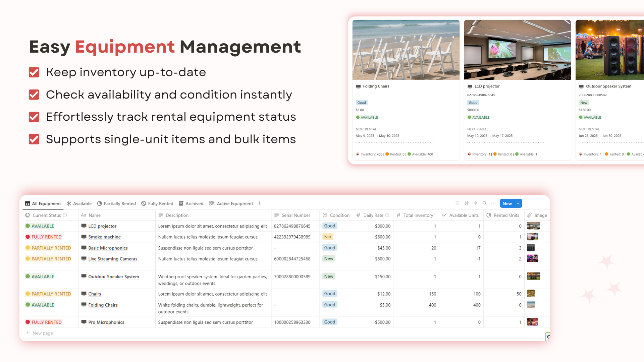Expand the New button dropdown arrow
The image size is (644, 362).
518,203
